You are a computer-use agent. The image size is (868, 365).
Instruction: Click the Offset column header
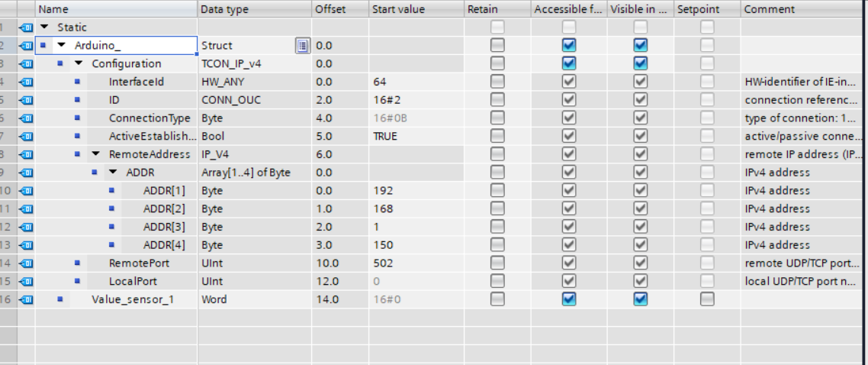[340, 9]
